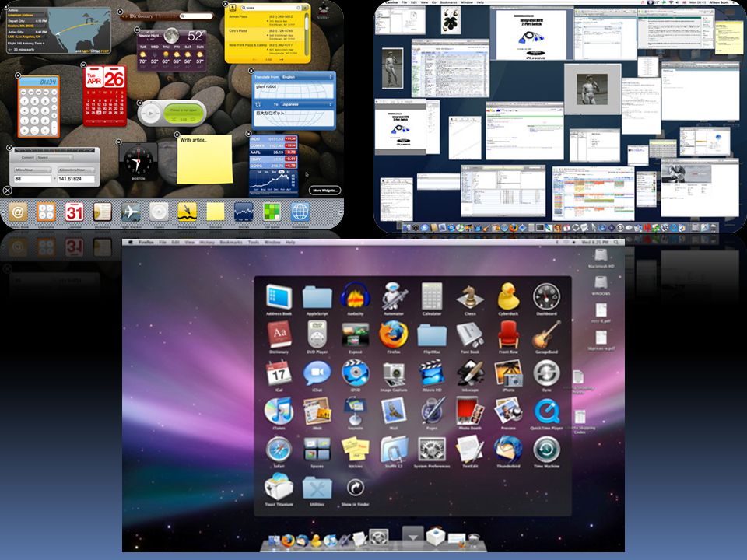Launch Keynote from the Applications stack
The width and height of the screenshot is (747, 560).
point(356,411)
